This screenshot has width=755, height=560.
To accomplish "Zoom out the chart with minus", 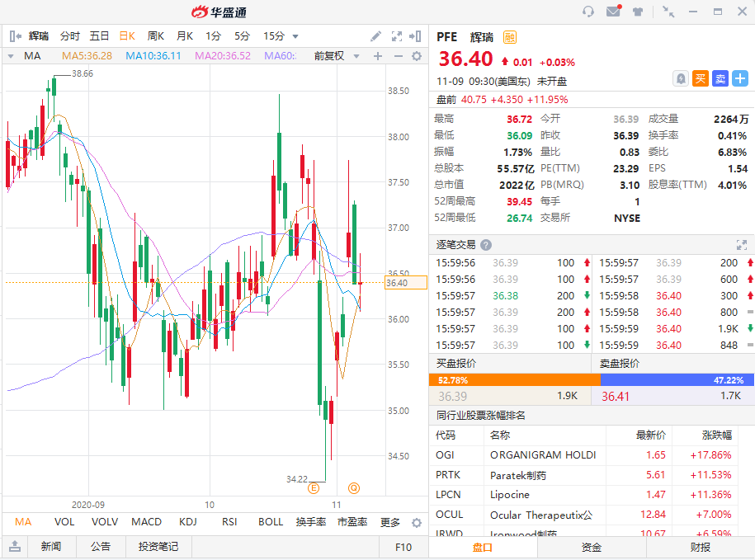I will [x=399, y=56].
